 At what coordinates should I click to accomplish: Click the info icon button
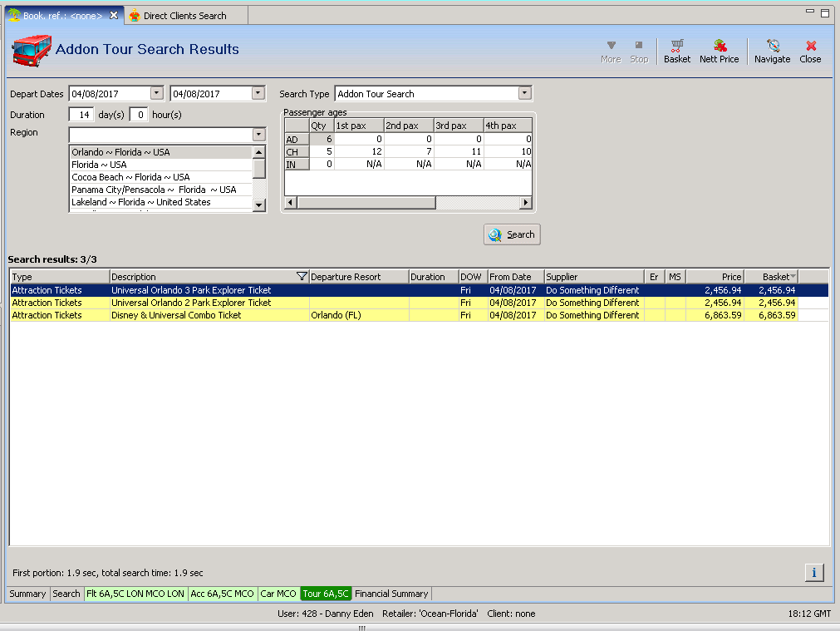click(814, 572)
